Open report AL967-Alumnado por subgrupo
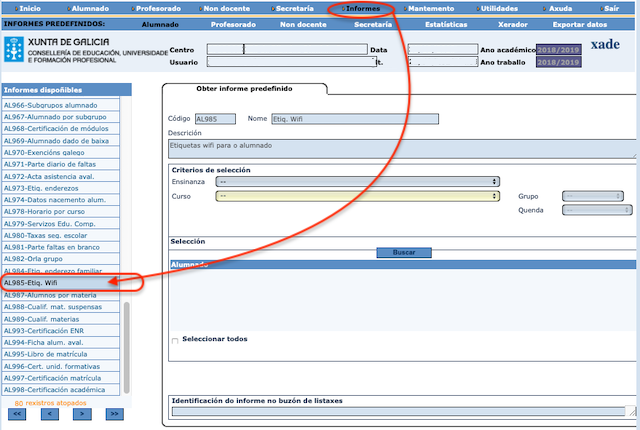This screenshot has width=640, height=430. [x=61, y=117]
